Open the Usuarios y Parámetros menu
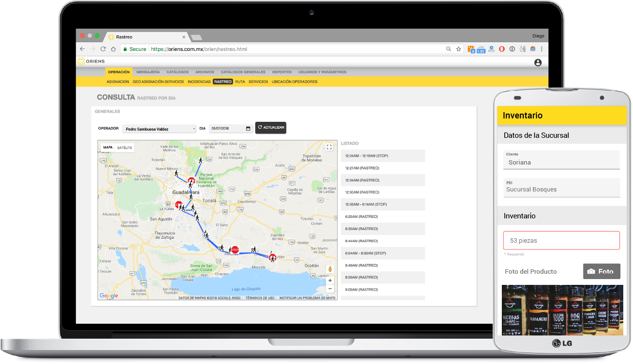The image size is (633, 364). point(322,72)
